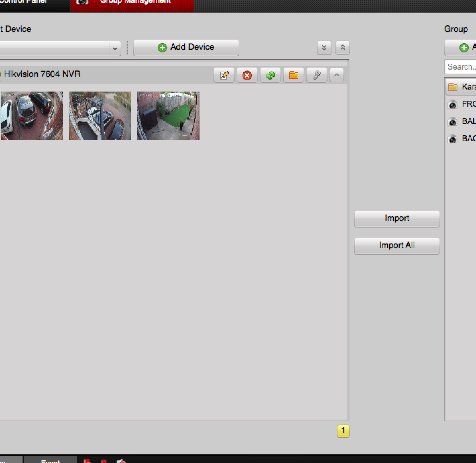Select the BAL camera entry

[x=453, y=122]
